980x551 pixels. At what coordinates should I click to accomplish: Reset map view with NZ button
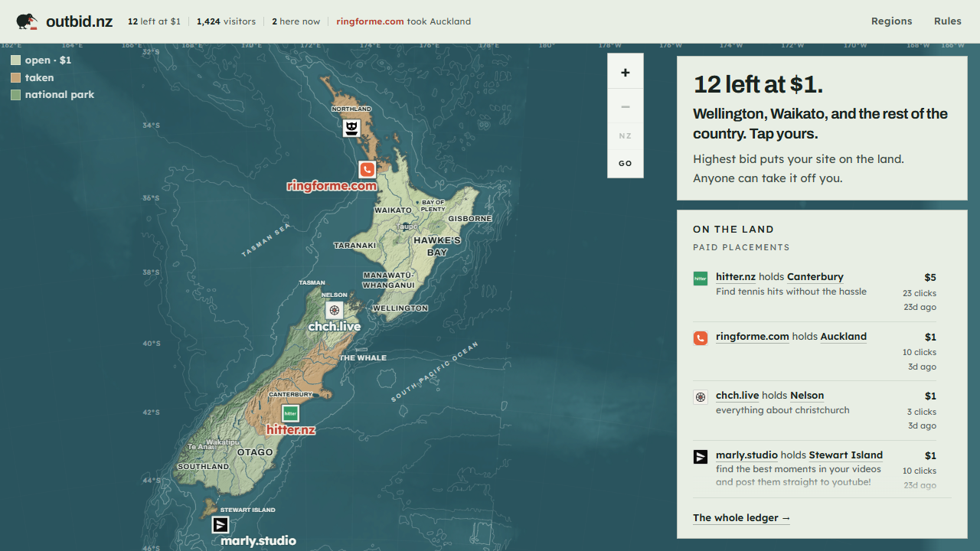coord(626,136)
